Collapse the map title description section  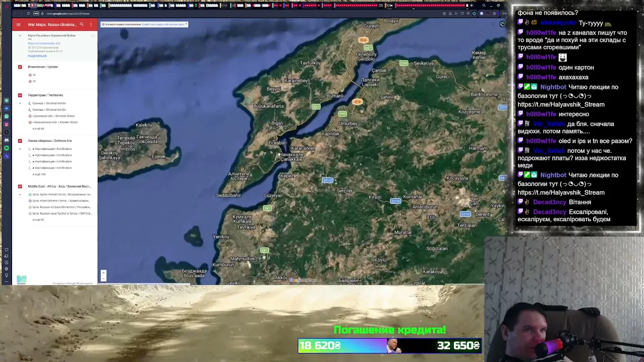20,36
